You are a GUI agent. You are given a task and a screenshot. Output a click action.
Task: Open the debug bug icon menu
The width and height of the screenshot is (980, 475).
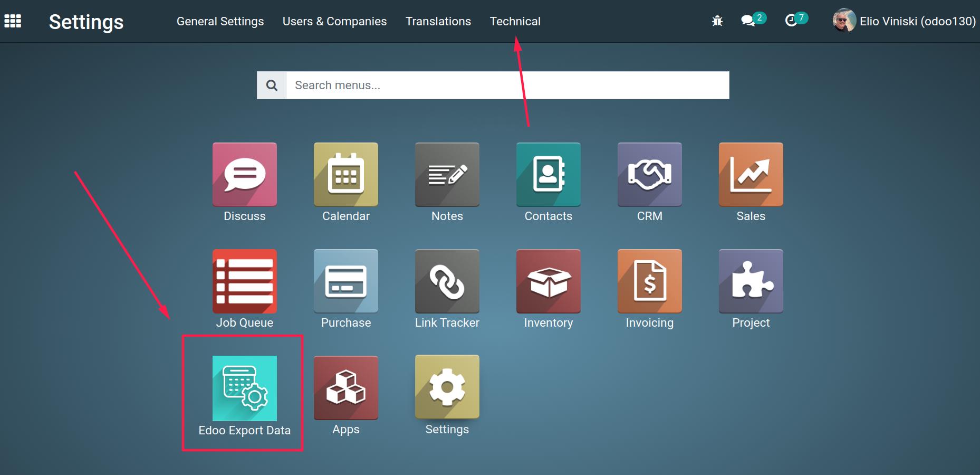(x=717, y=21)
